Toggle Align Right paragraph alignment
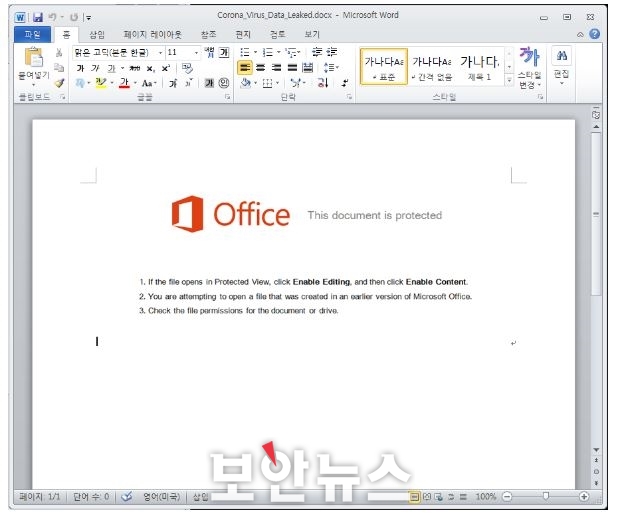The width and height of the screenshot is (621, 517). point(276,68)
